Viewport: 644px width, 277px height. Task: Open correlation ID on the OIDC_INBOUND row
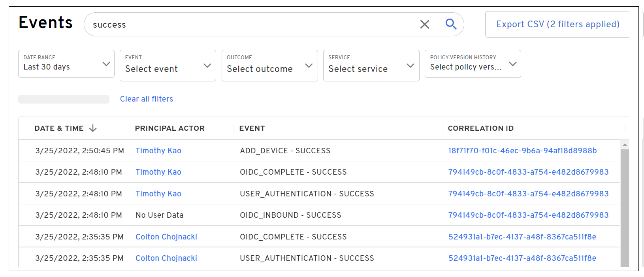point(528,215)
